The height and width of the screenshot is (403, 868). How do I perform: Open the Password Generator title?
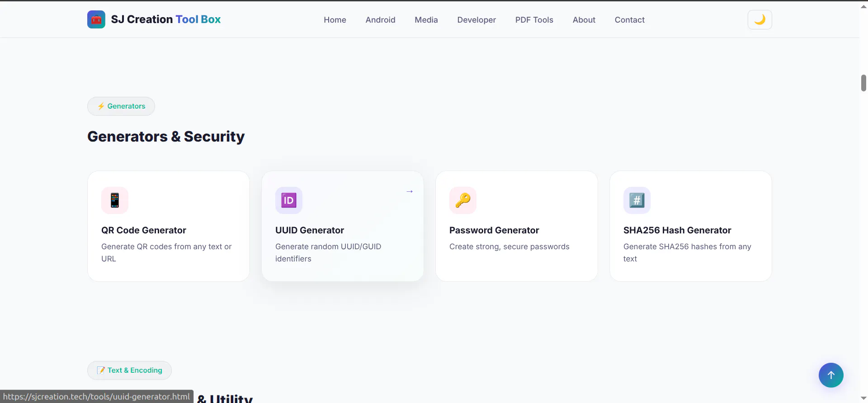coord(494,230)
